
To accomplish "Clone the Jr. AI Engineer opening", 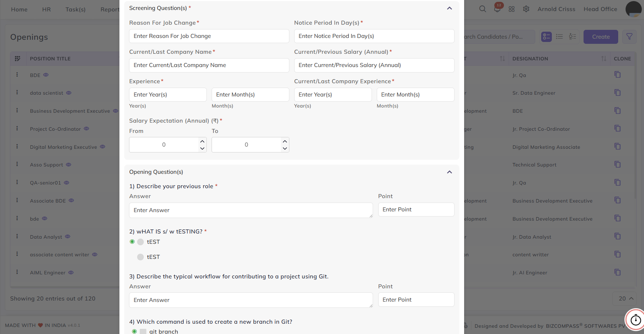I will coord(617,273).
